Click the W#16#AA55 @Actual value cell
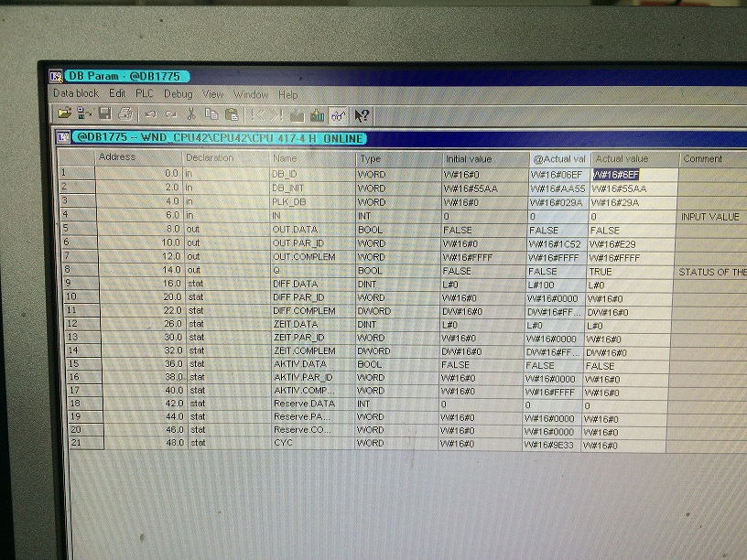The height and width of the screenshot is (560, 747). (x=559, y=188)
